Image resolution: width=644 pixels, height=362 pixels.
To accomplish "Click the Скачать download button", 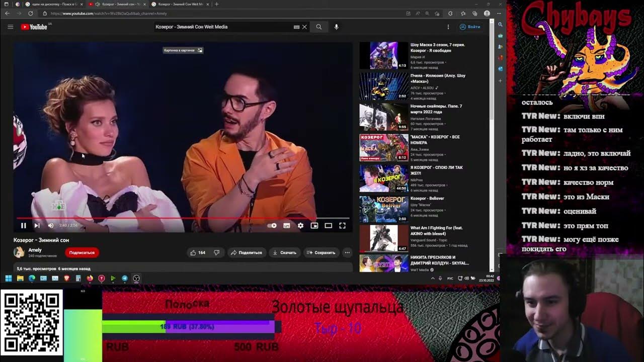I will [x=284, y=252].
